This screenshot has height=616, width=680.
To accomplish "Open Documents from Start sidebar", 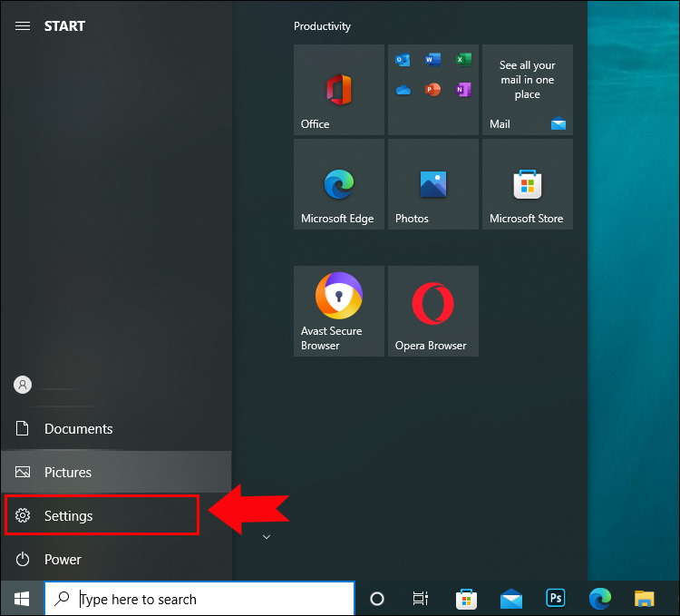I will (x=116, y=428).
